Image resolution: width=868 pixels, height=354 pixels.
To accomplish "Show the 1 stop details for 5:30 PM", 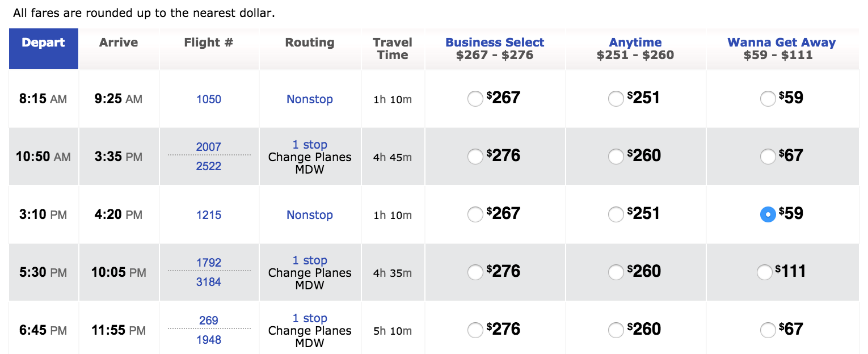I will coord(310,260).
